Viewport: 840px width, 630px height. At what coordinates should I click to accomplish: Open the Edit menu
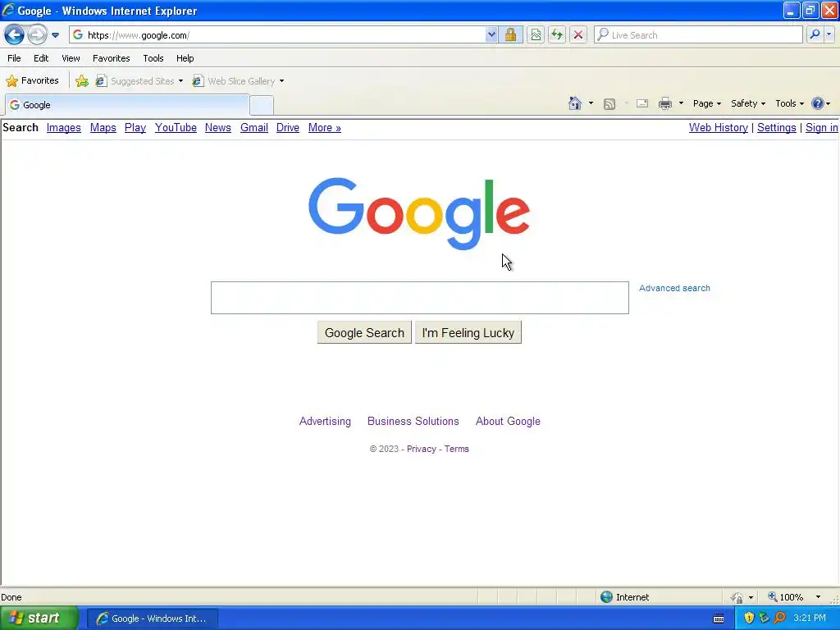(x=41, y=58)
